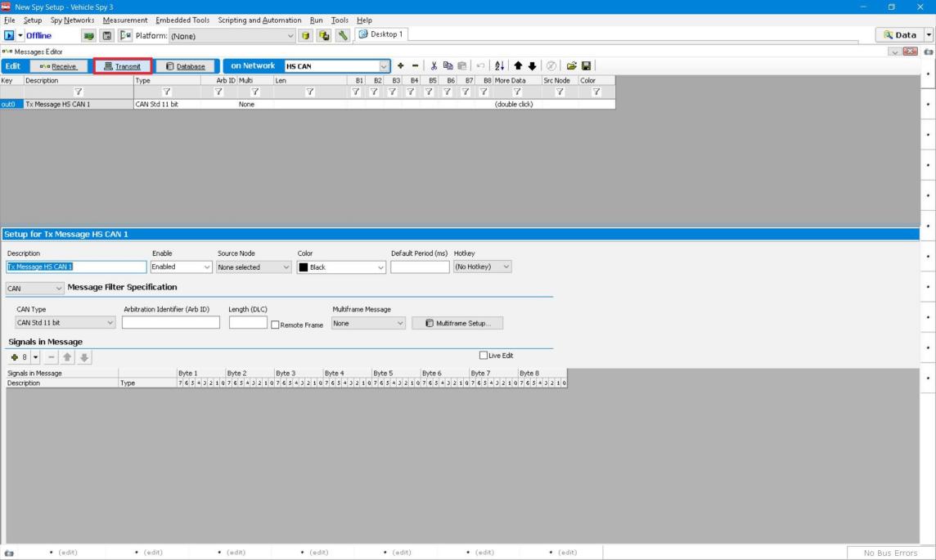936x560 pixels.
Task: Enable the Remote Frame checkbox
Action: click(x=275, y=325)
